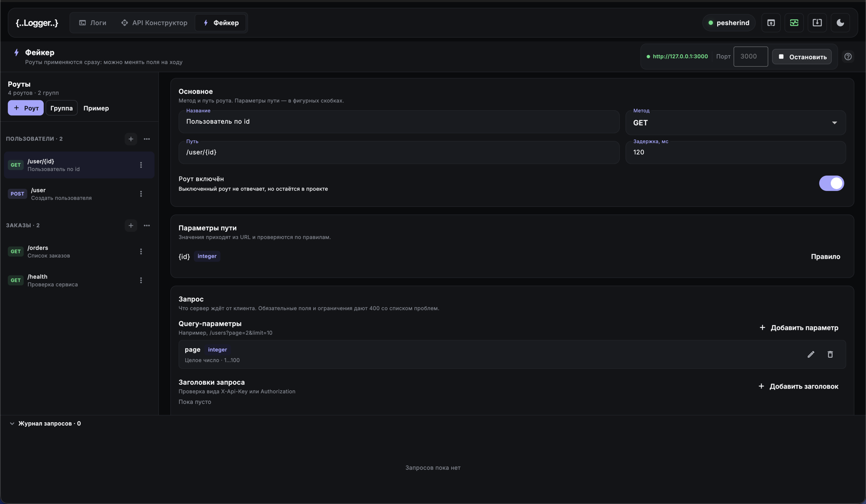Open more options for Заказы group
This screenshot has width=866, height=504.
(x=147, y=226)
